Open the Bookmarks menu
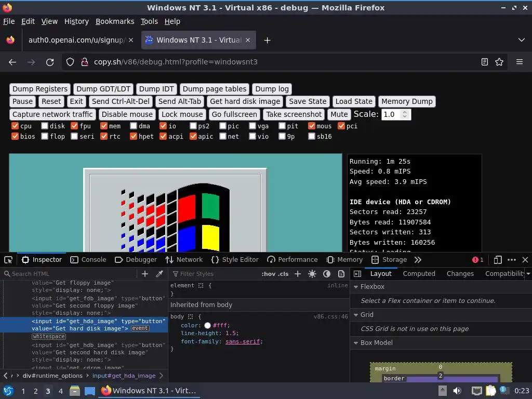Image resolution: width=532 pixels, height=399 pixels. tap(115, 21)
